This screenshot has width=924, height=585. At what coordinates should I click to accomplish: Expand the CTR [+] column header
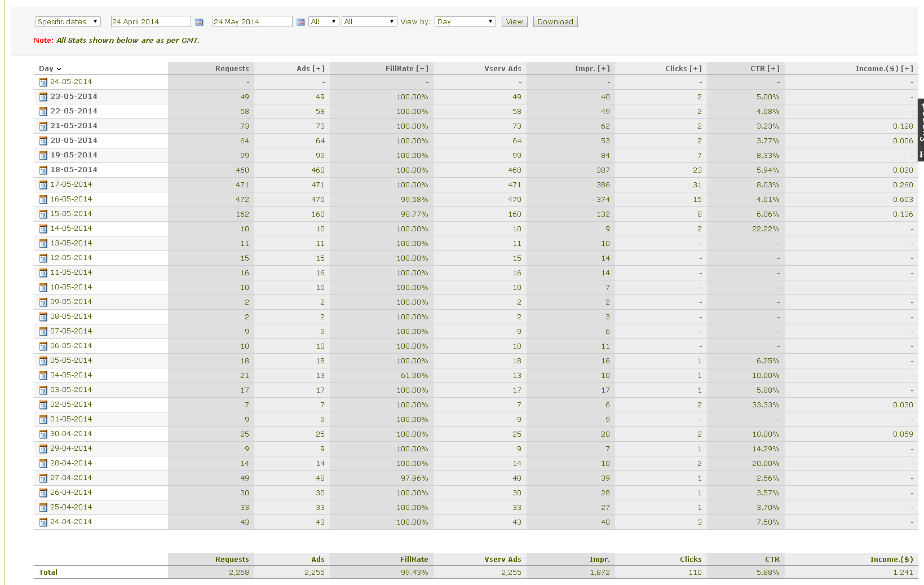click(764, 68)
